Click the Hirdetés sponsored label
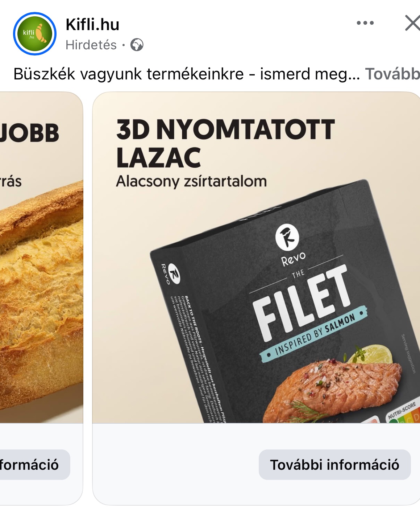Viewport: 420px width, 514px height. (x=91, y=45)
